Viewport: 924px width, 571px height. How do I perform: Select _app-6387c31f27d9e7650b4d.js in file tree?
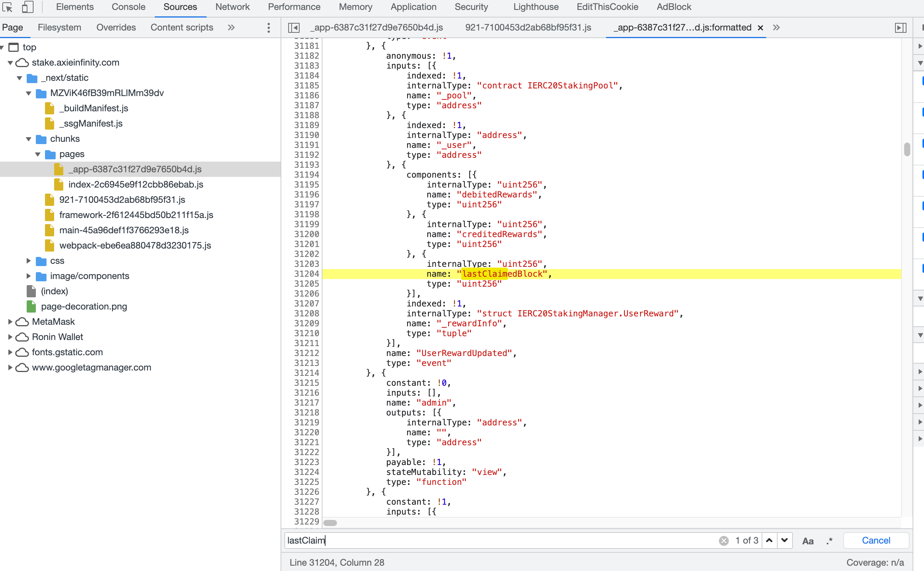point(135,169)
